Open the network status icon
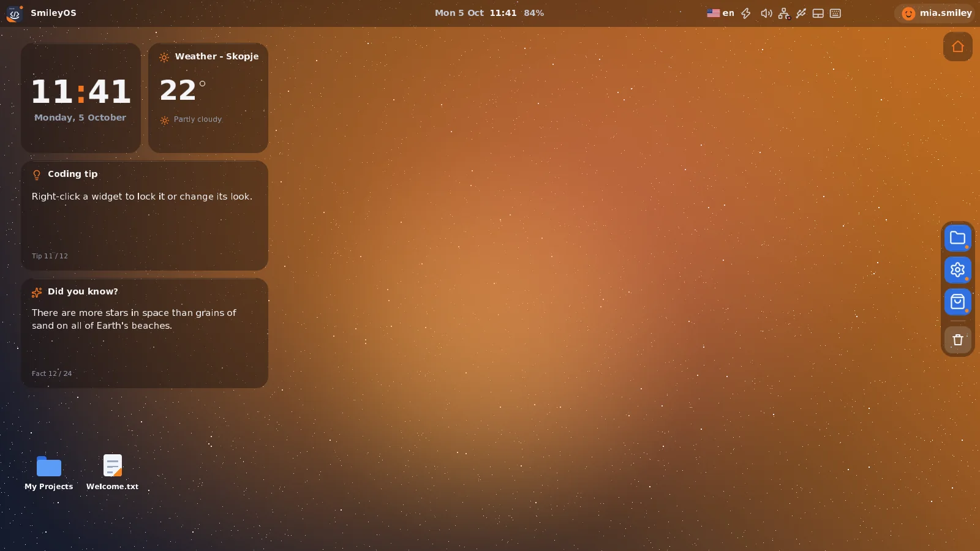The height and width of the screenshot is (551, 980). (x=784, y=13)
